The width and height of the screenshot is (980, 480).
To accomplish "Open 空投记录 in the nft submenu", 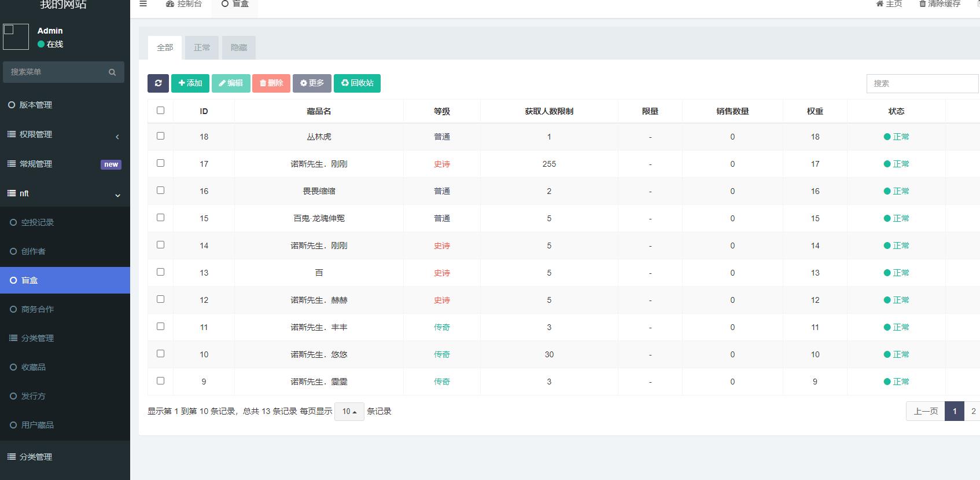I will coord(38,222).
